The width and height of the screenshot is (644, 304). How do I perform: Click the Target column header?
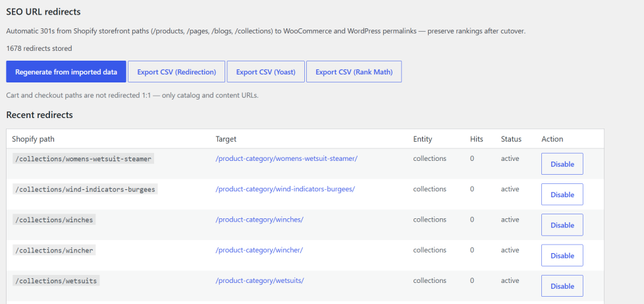pyautogui.click(x=226, y=139)
